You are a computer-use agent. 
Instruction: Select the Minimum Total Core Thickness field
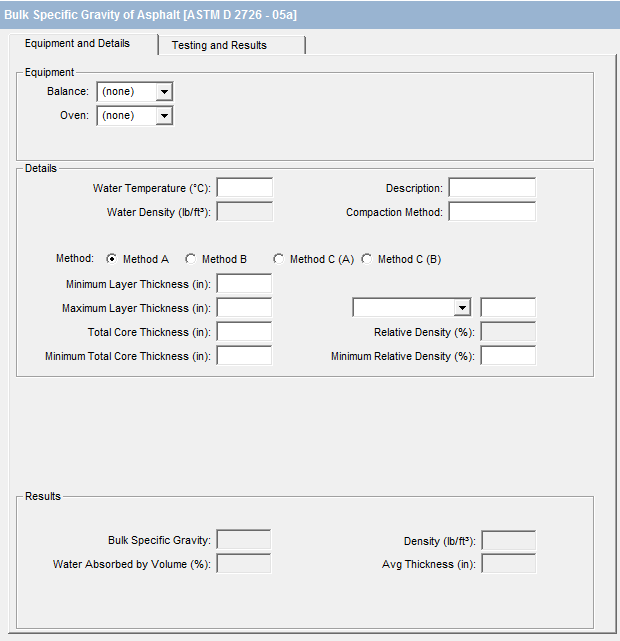pos(245,356)
